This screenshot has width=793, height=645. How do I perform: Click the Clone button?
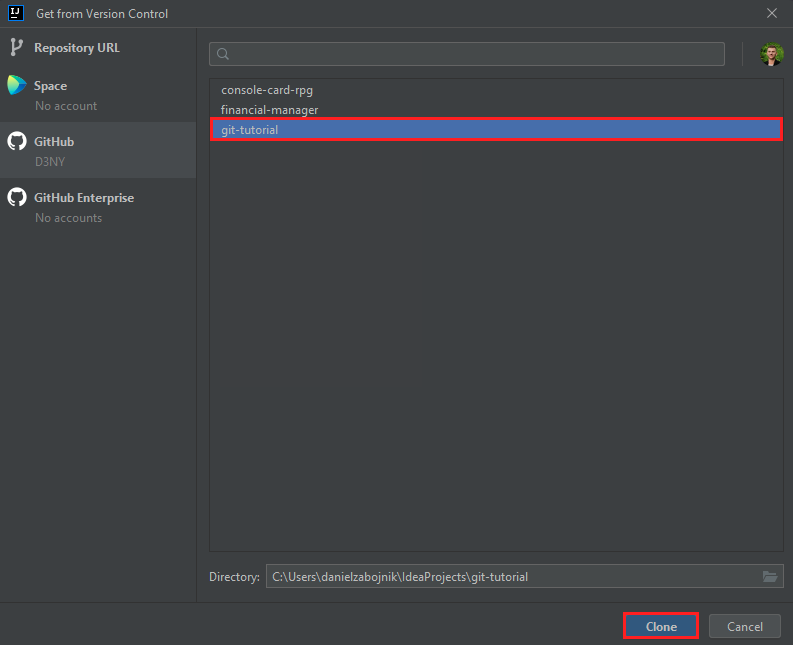click(660, 626)
